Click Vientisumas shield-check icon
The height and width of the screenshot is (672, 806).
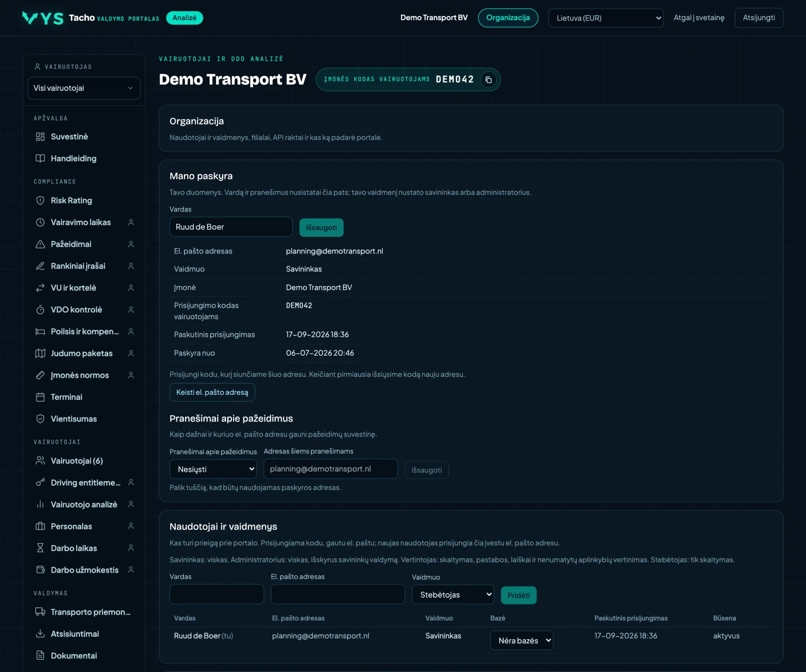40,419
